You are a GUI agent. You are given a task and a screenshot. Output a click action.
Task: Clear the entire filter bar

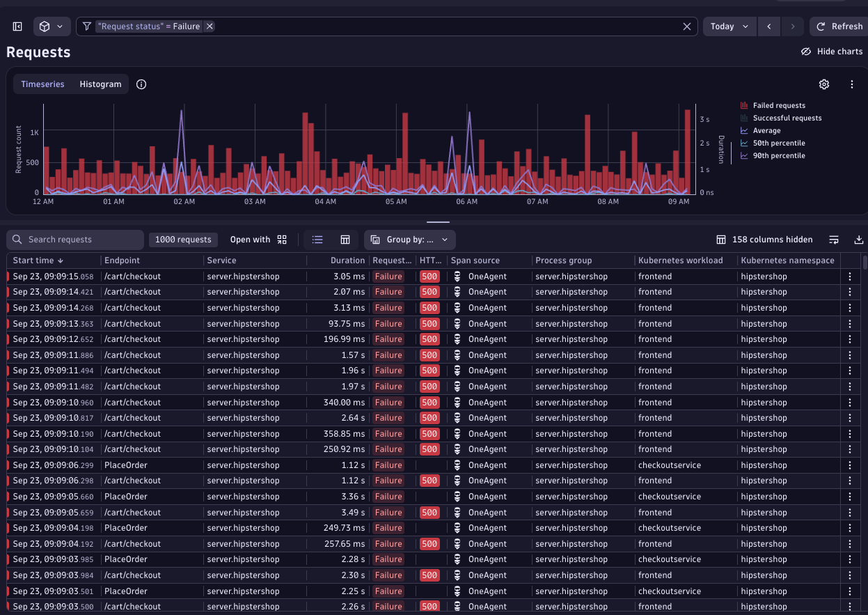686,26
